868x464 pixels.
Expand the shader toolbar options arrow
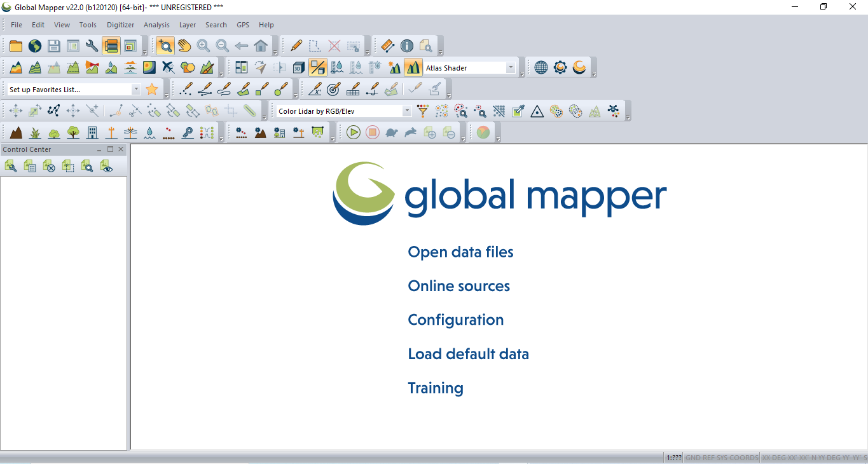click(522, 74)
